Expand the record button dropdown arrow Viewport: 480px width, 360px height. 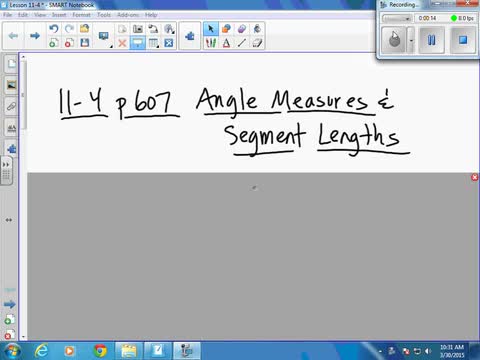pos(411,40)
